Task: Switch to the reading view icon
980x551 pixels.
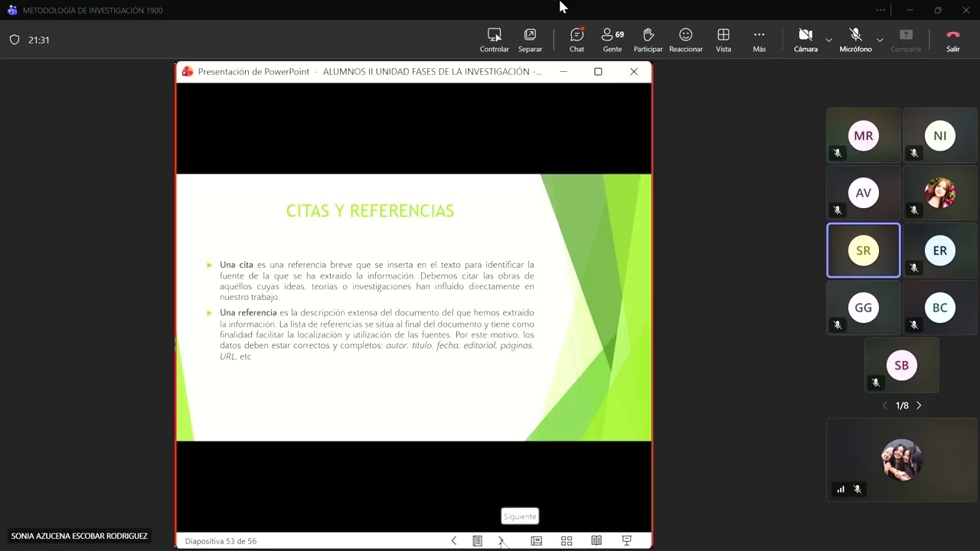Action: tap(596, 540)
